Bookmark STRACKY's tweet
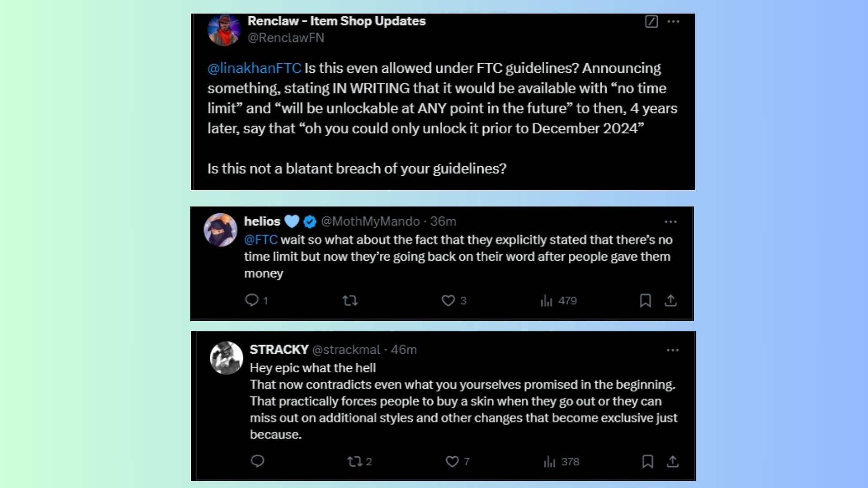 click(647, 461)
